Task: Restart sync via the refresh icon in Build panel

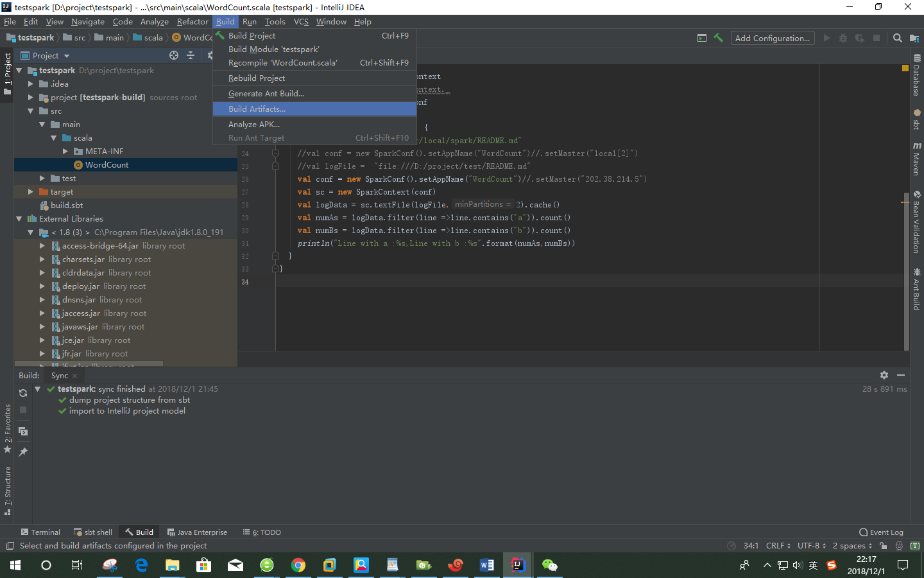Action: [22, 393]
